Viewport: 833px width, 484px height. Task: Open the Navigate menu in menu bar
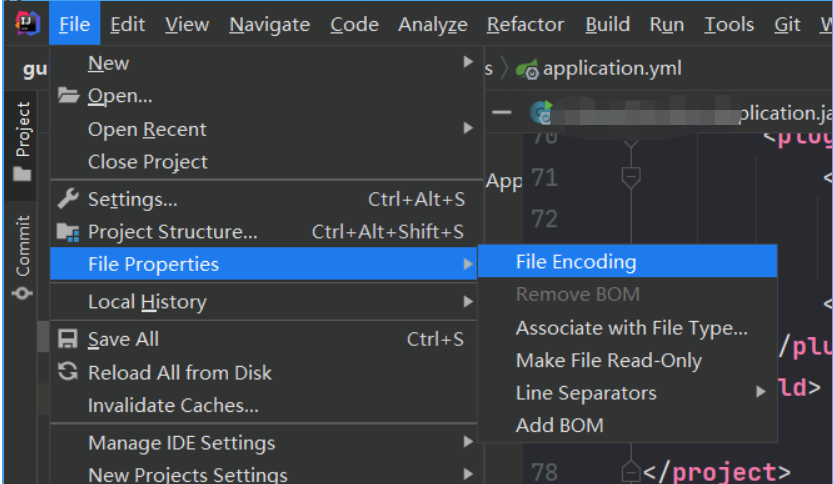(x=269, y=24)
